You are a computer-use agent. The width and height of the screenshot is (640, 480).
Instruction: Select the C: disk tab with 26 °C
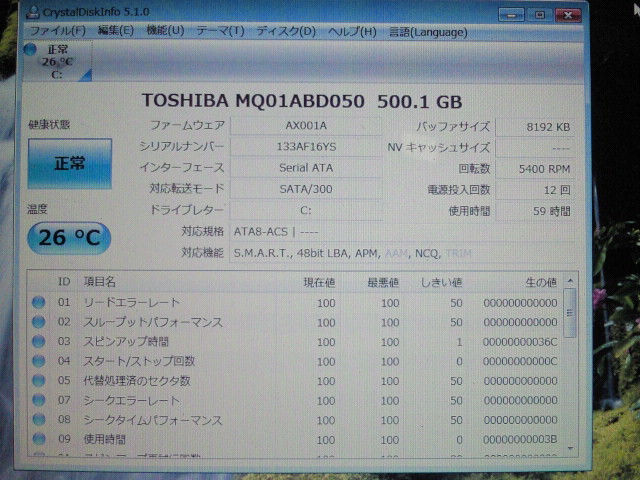coord(58,62)
